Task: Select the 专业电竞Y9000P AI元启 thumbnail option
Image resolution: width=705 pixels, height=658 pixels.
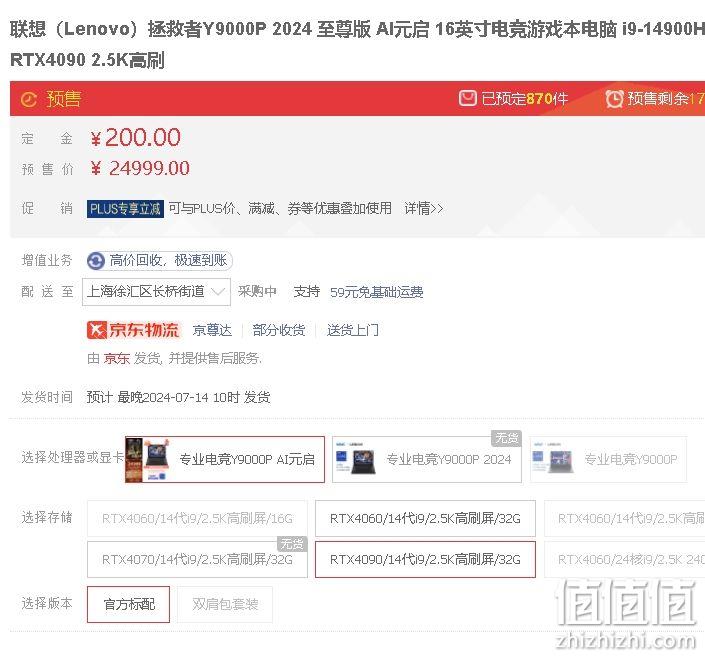Action: coord(225,459)
